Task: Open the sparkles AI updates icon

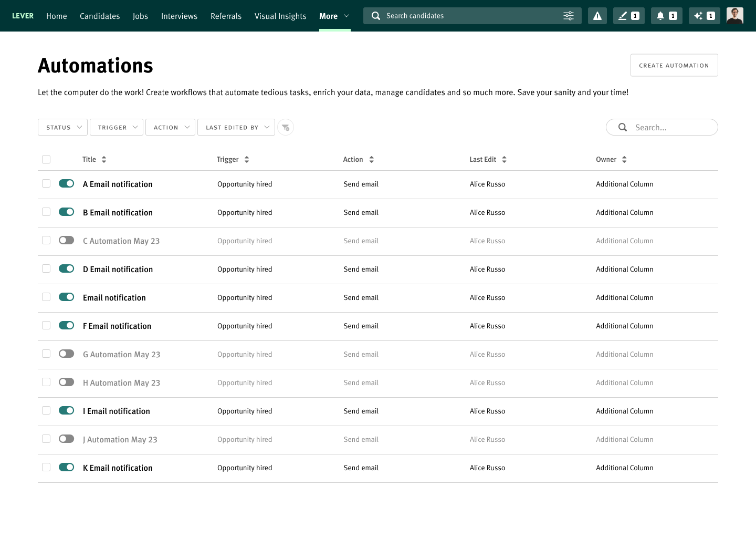Action: (705, 16)
